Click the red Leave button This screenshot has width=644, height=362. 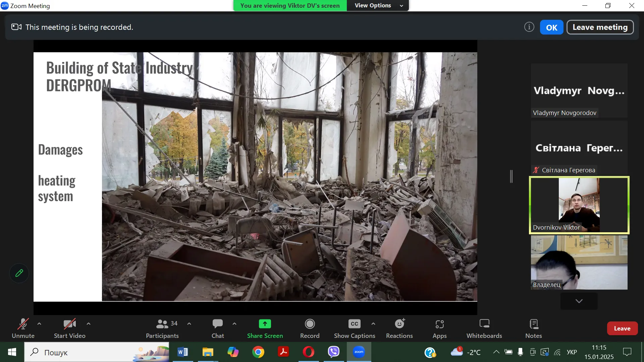point(622,328)
